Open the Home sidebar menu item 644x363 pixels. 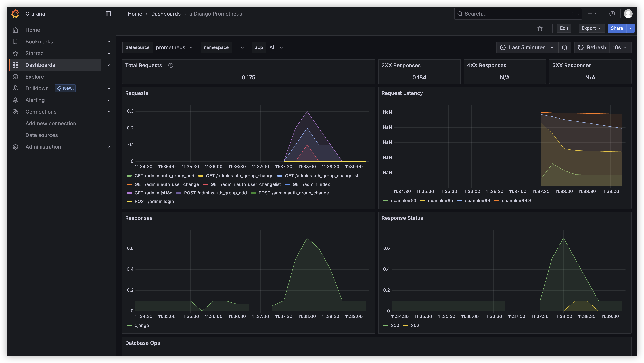(x=33, y=30)
